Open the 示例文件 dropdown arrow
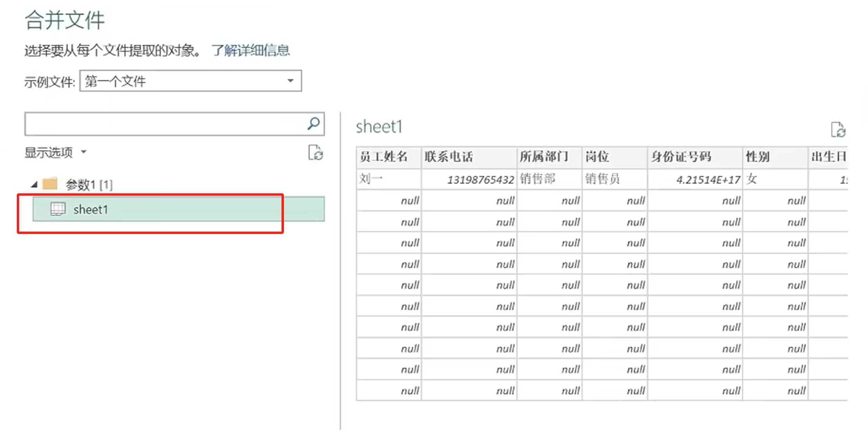 pos(290,81)
